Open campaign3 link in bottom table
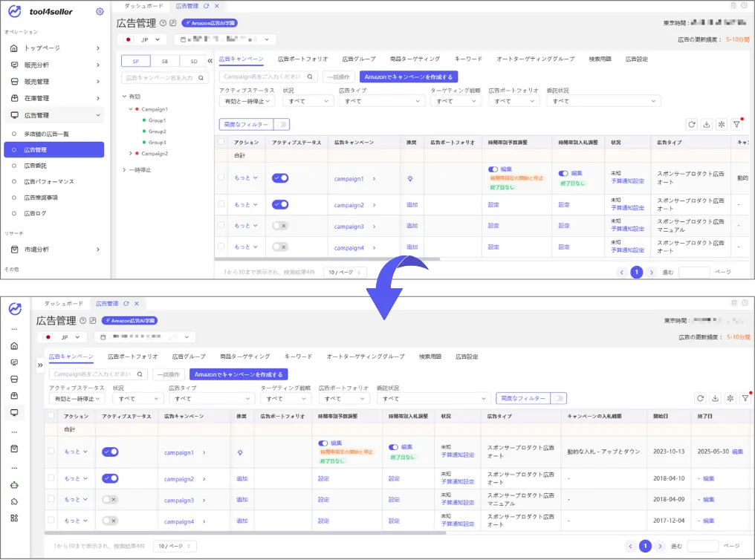 pos(178,501)
